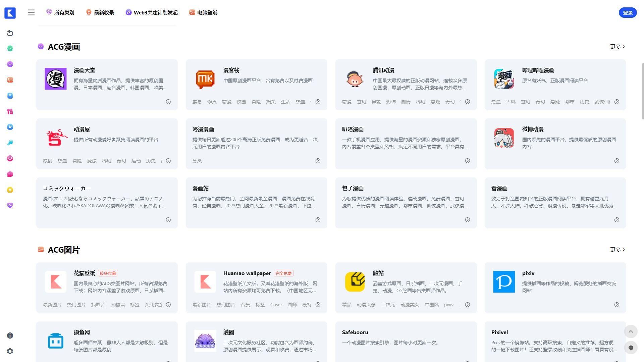Click 霸总 tag under 漫客栈
Viewport: 644px width, 362px height.
pos(197,102)
